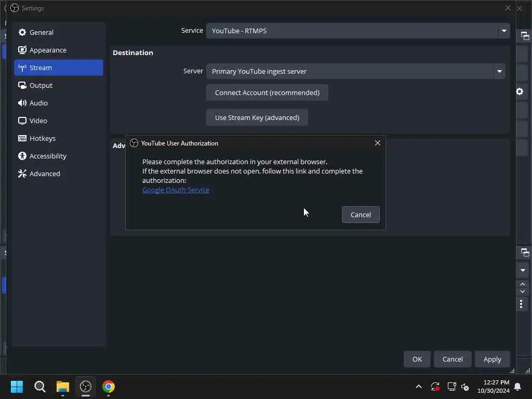Apply the settings changes

pyautogui.click(x=492, y=359)
